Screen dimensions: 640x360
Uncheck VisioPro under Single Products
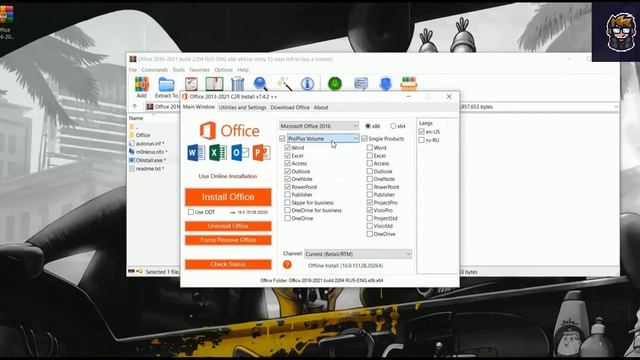click(x=369, y=210)
